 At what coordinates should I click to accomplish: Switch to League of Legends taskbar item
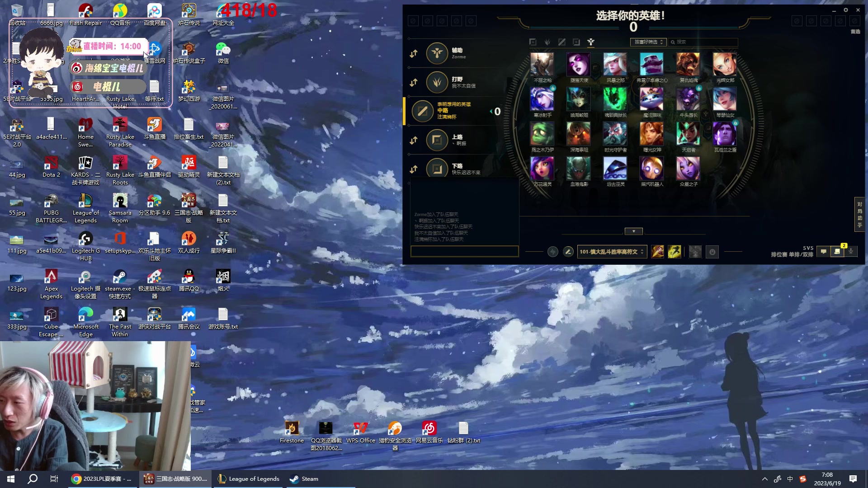point(249,479)
